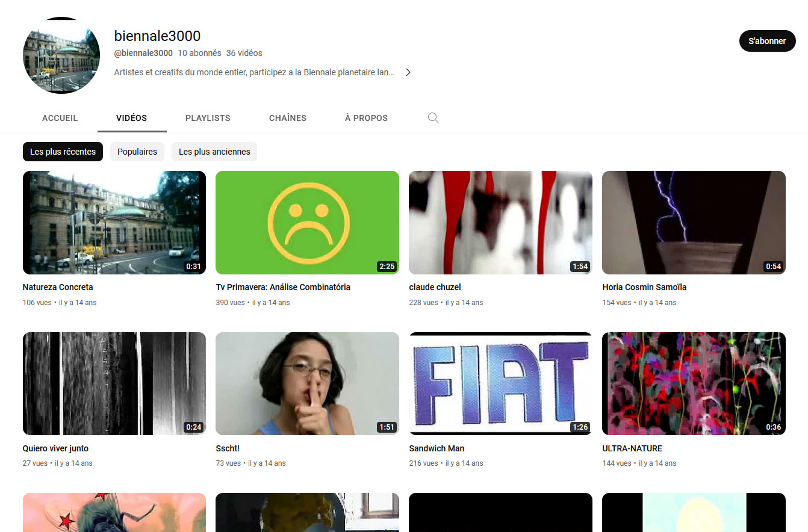Click the 144 vues metadata text
This screenshot has width=808, height=532.
pyautogui.click(x=617, y=463)
